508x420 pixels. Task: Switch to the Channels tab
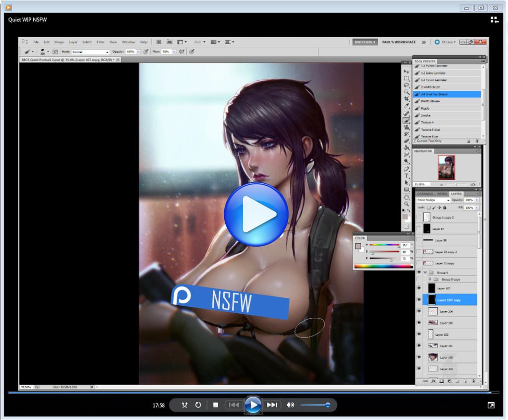click(425, 194)
